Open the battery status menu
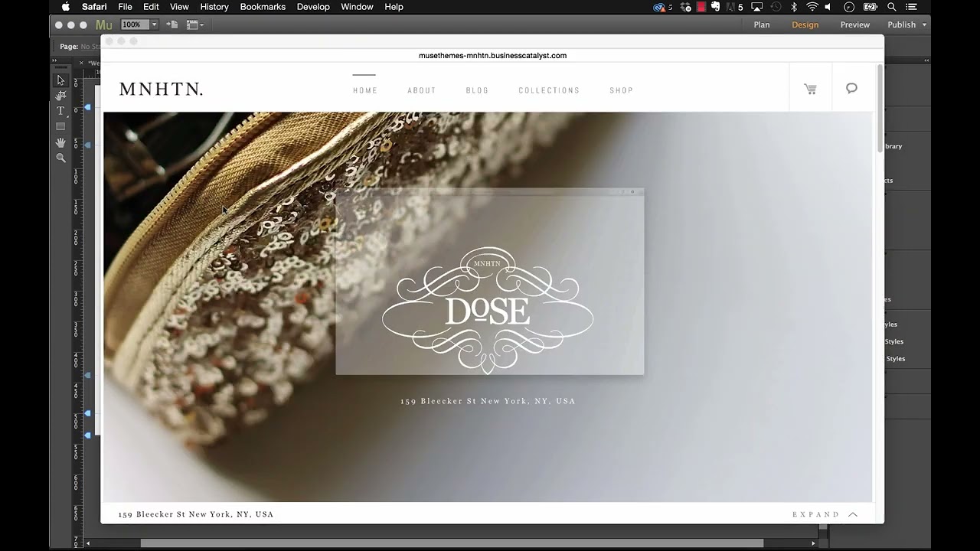Screen dimensions: 980x551 (871, 7)
